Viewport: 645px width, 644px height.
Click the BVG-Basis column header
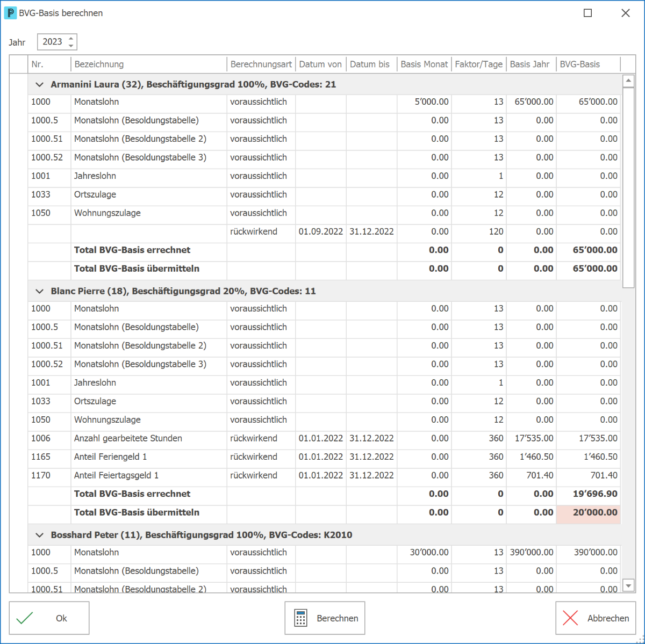point(588,64)
